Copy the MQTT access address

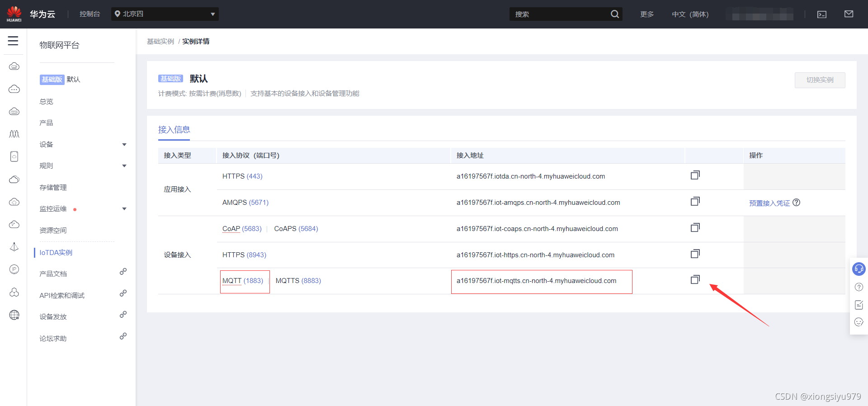(695, 279)
